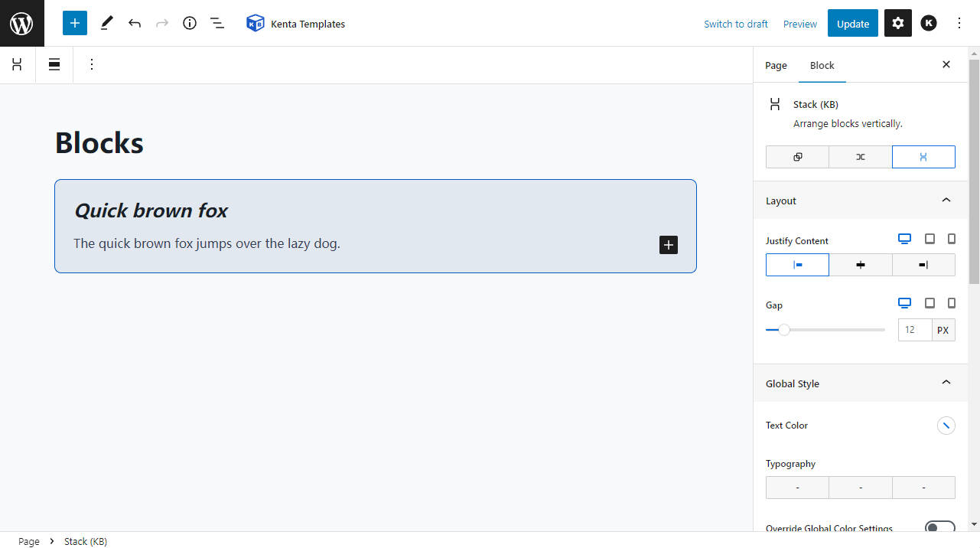The image size is (980, 548).
Task: Click the black plus appender in block
Action: (x=669, y=245)
